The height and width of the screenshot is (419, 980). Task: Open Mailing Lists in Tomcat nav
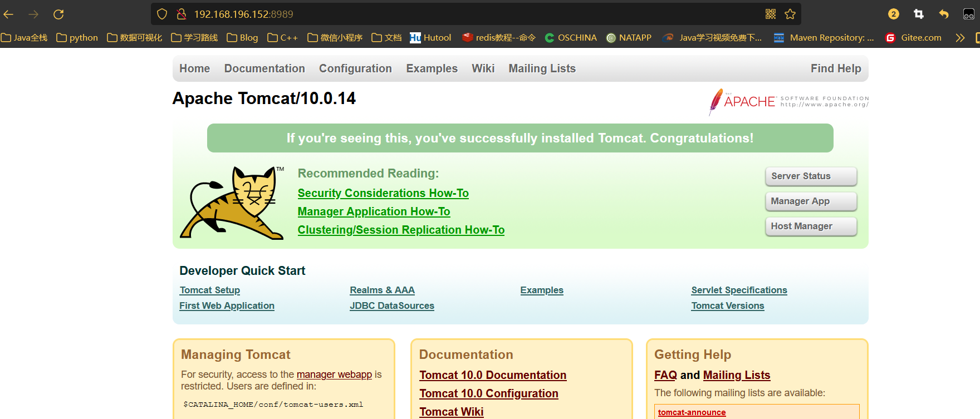point(542,68)
